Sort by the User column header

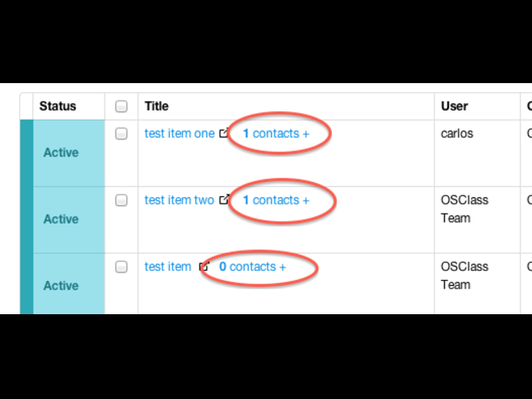[x=455, y=106]
